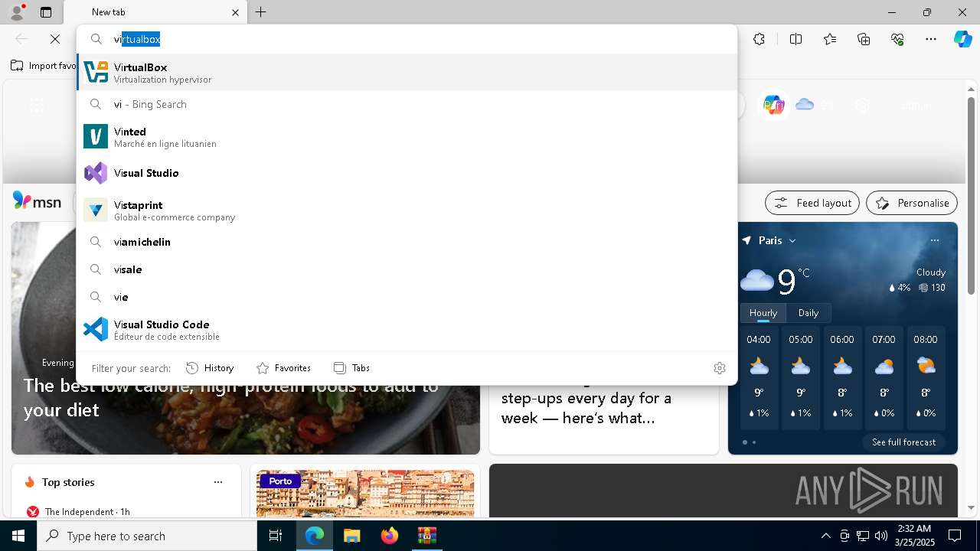Open Task View on taskbar
Screen dimensions: 980x551
[x=276, y=536]
